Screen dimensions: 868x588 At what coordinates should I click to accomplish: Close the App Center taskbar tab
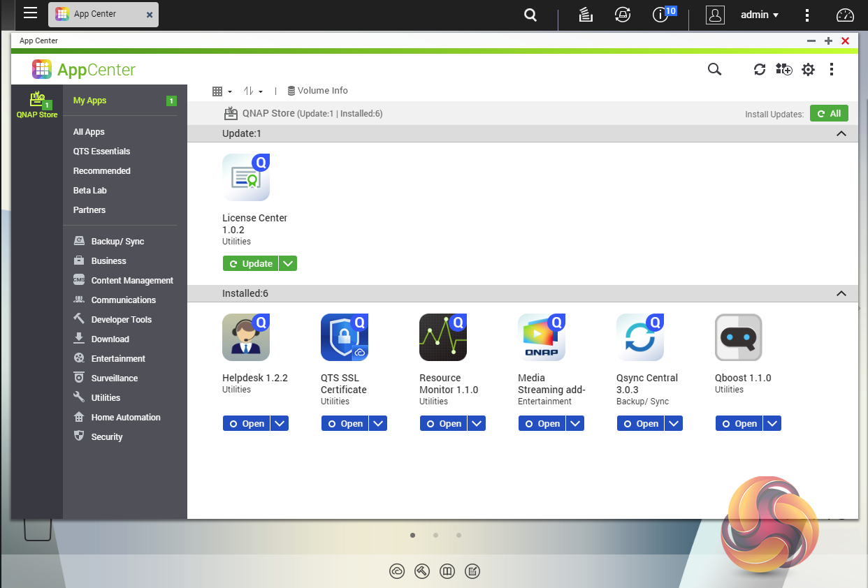pyautogui.click(x=149, y=15)
